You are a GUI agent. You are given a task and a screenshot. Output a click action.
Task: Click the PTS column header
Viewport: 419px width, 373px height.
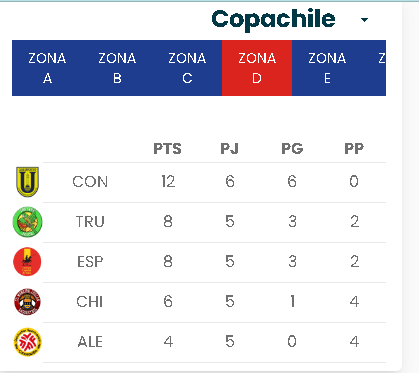[x=167, y=149]
